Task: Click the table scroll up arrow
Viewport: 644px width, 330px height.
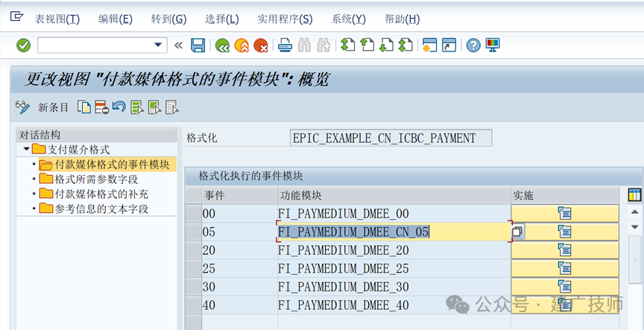Action: [x=634, y=212]
